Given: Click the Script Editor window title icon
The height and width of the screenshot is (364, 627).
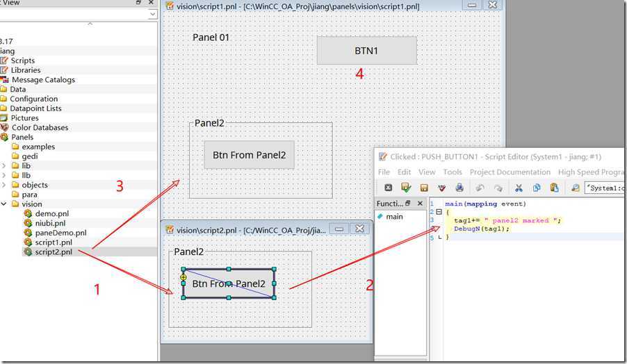Looking at the screenshot, I should pyautogui.click(x=383, y=156).
